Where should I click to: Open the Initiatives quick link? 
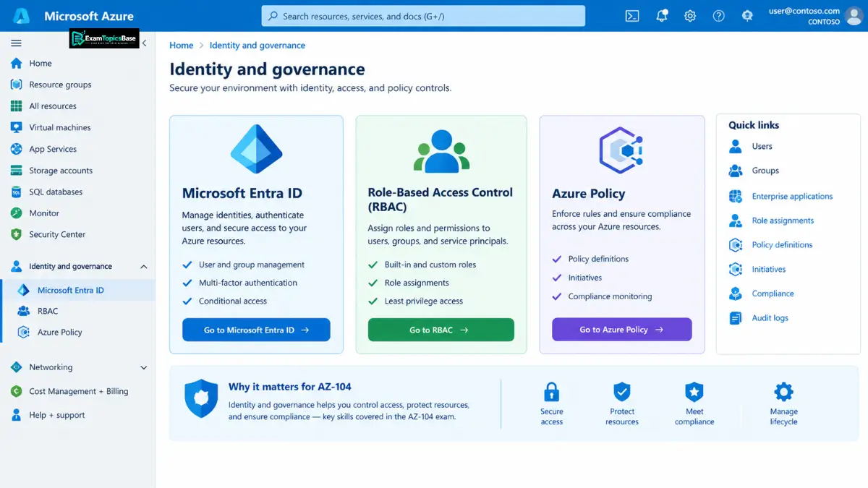coord(769,270)
